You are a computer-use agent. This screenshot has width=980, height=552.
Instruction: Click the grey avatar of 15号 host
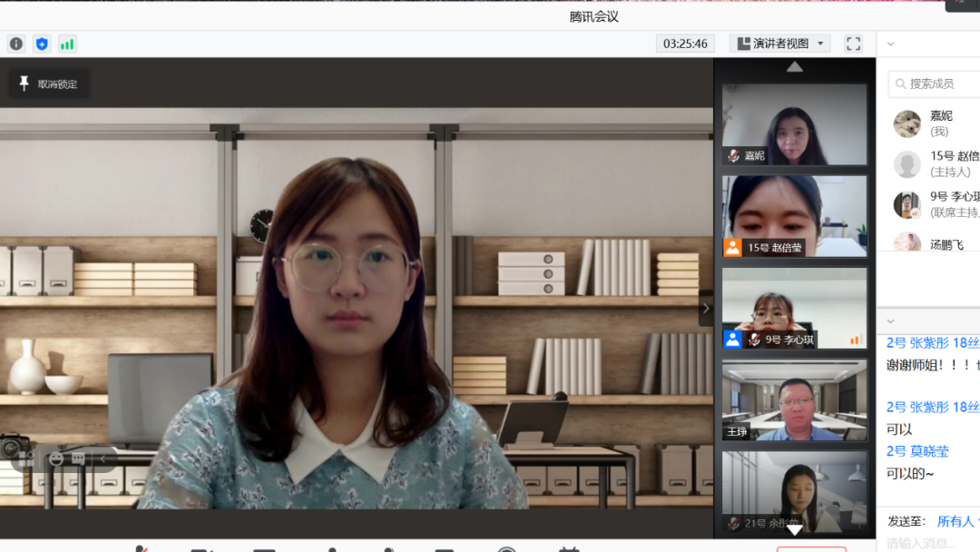(x=906, y=164)
